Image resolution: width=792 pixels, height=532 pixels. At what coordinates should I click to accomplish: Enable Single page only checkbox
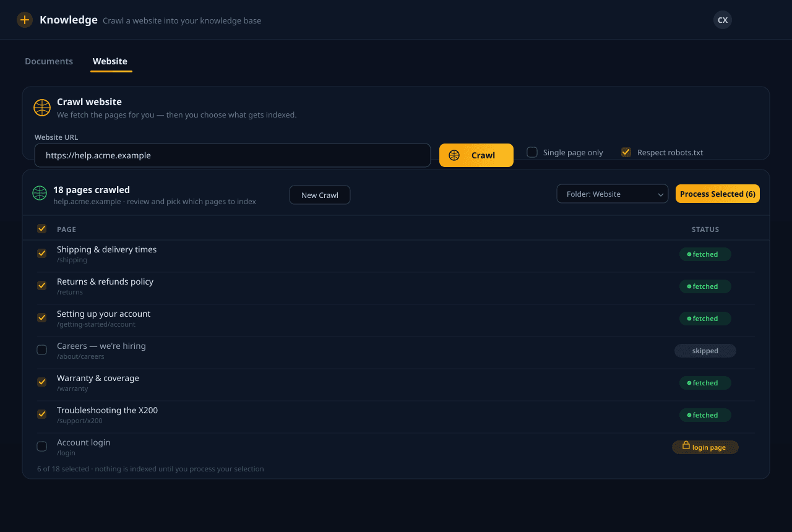tap(532, 152)
